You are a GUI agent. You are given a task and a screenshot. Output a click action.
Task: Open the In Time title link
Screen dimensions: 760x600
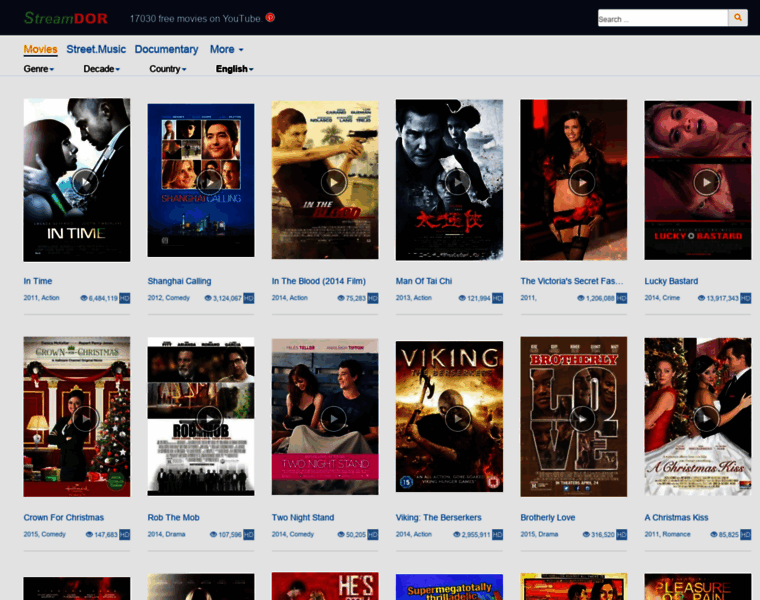pos(38,281)
